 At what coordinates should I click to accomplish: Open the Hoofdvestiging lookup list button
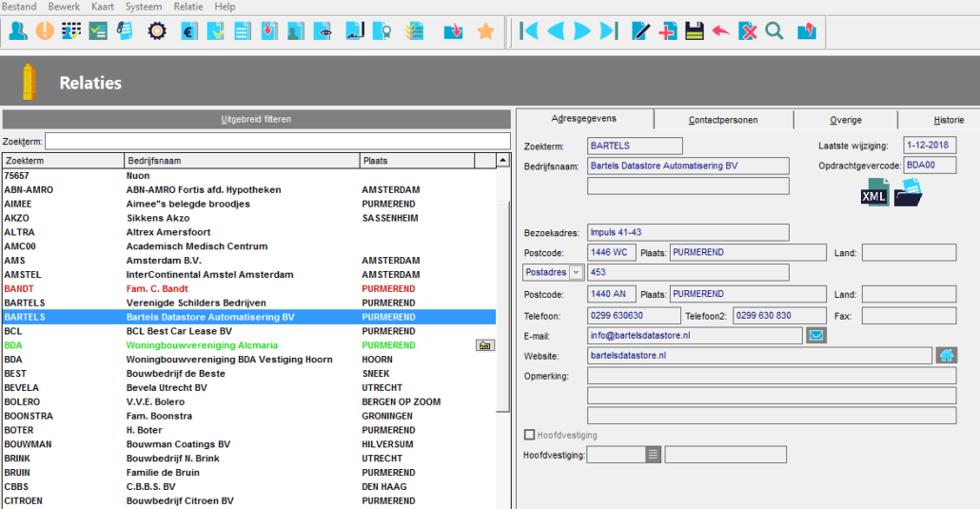pos(653,455)
